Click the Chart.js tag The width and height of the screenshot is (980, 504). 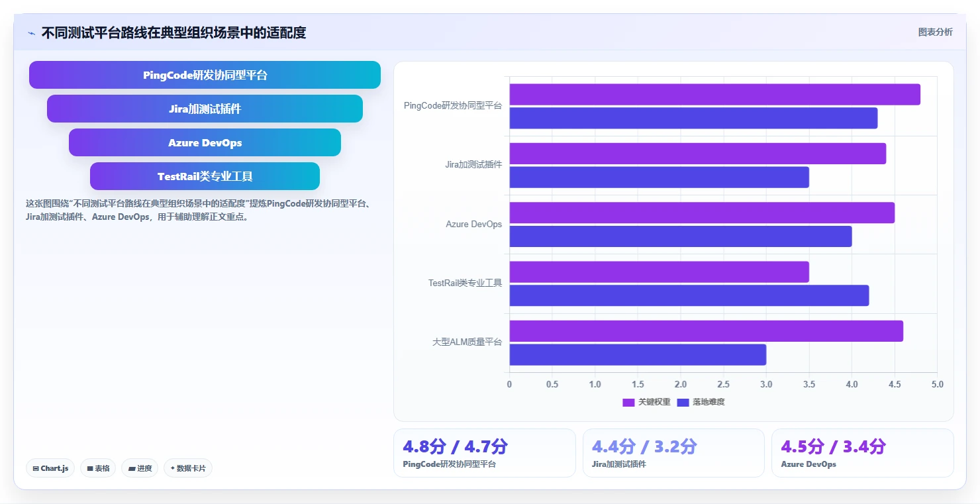50,468
